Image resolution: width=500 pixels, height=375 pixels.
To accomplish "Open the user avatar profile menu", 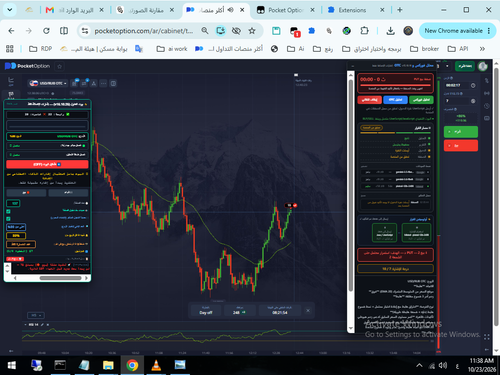I will [482, 66].
